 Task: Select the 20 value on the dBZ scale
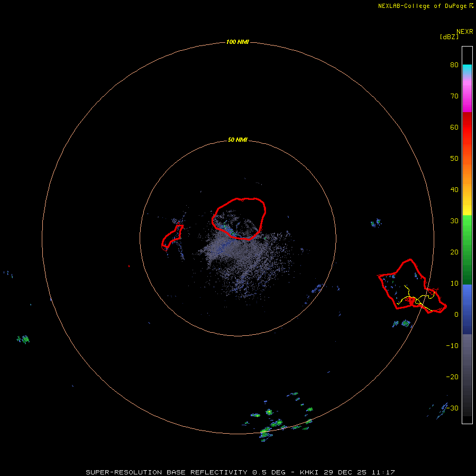click(454, 252)
